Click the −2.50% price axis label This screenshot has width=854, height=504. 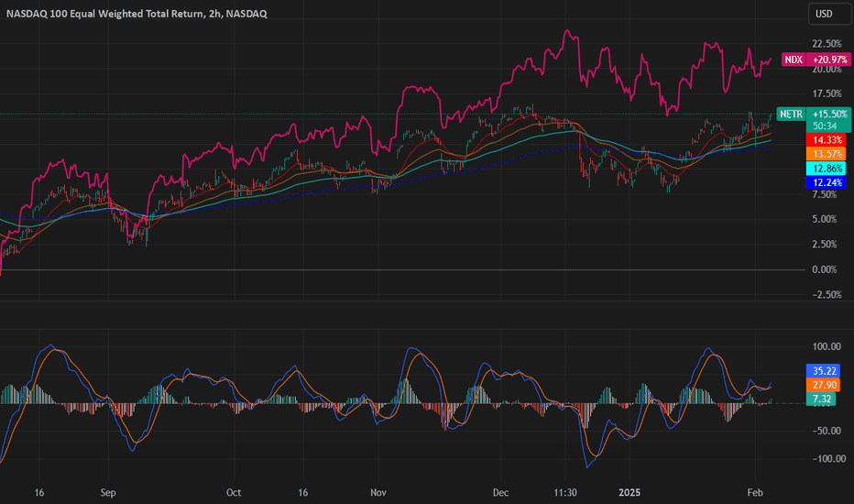click(x=827, y=295)
